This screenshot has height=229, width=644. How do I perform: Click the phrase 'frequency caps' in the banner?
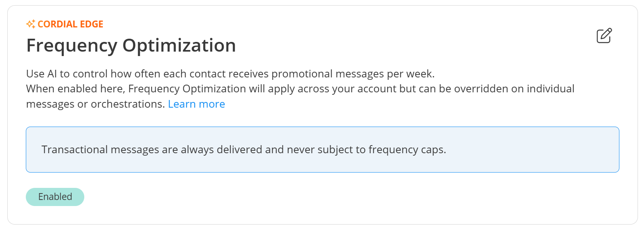tap(407, 150)
